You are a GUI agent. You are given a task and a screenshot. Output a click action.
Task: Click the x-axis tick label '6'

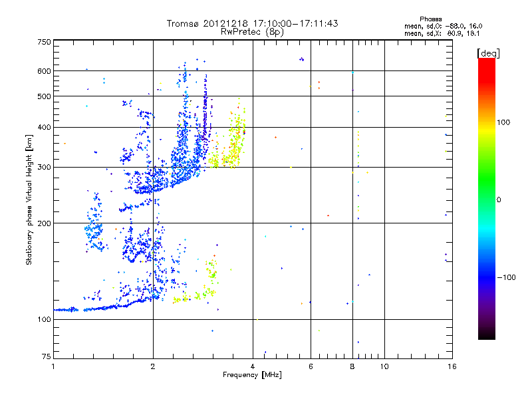[x=311, y=366]
